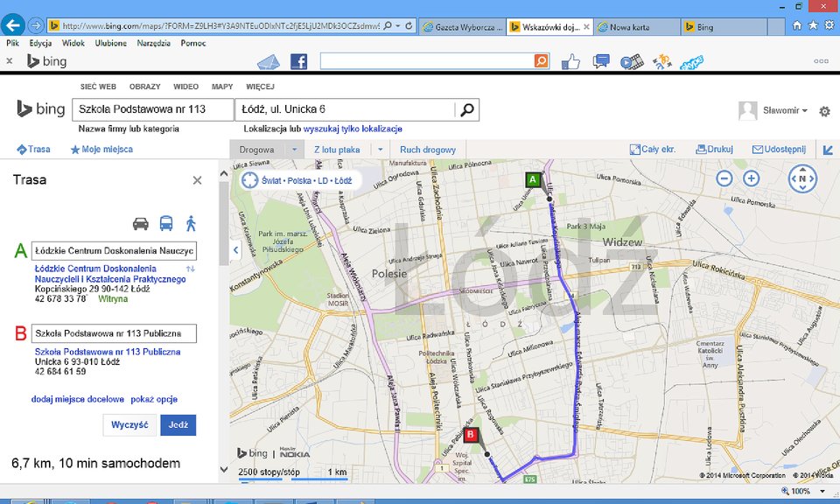Image resolution: width=840 pixels, height=504 pixels.
Task: Click the north compass control on the map
Action: pos(802,178)
